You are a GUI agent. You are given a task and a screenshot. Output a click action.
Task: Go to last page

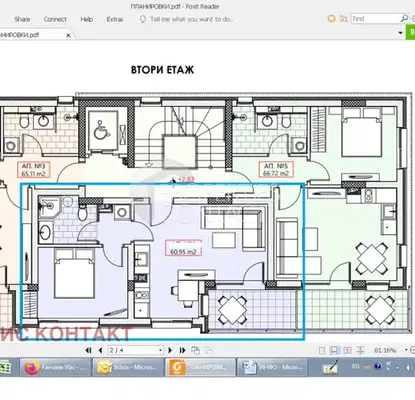(x=182, y=350)
